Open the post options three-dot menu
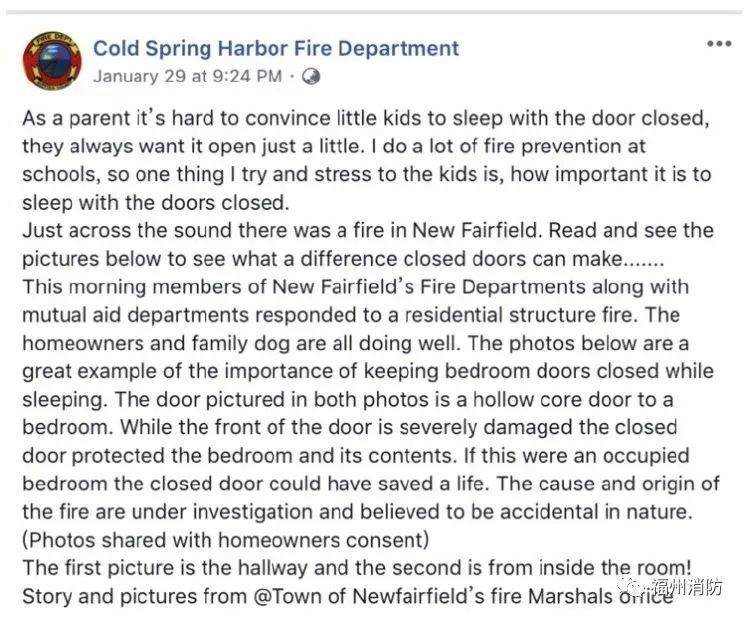Image resolution: width=746 pixels, height=619 pixels. [x=719, y=45]
